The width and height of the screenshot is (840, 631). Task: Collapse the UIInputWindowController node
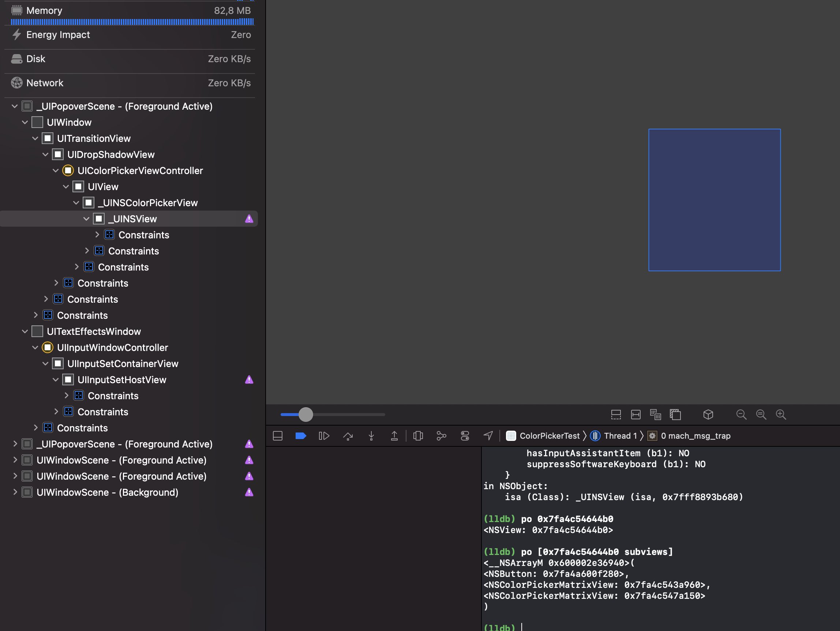[x=35, y=348]
